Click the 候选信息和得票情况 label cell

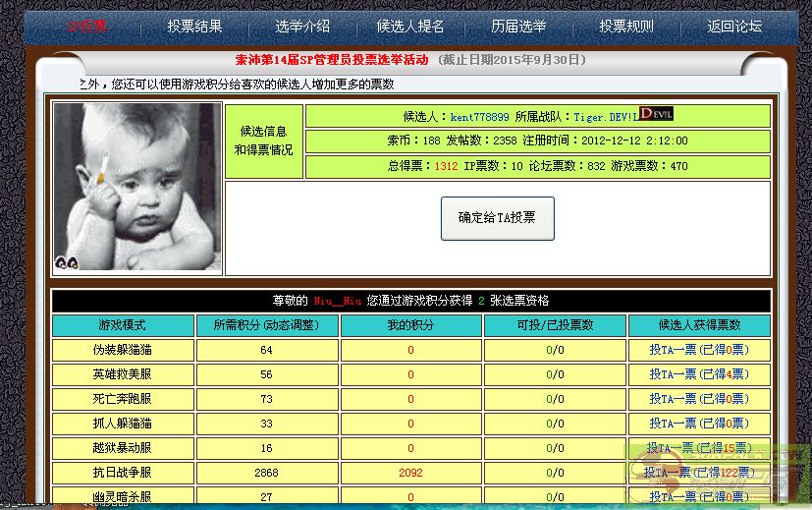(x=263, y=141)
